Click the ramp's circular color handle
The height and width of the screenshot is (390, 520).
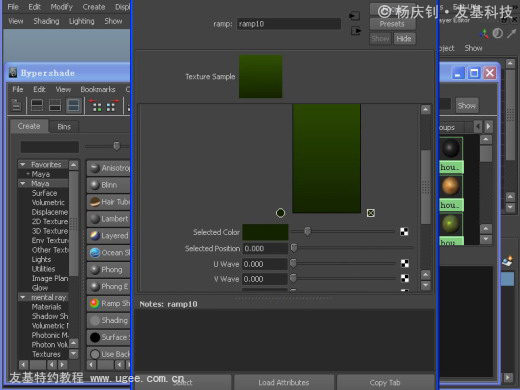tap(280, 213)
